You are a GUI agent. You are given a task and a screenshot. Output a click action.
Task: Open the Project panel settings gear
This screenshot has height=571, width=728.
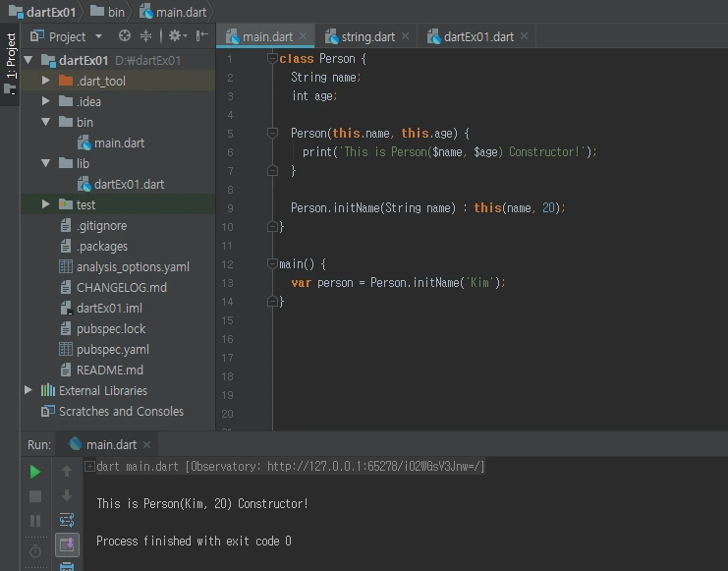178,35
